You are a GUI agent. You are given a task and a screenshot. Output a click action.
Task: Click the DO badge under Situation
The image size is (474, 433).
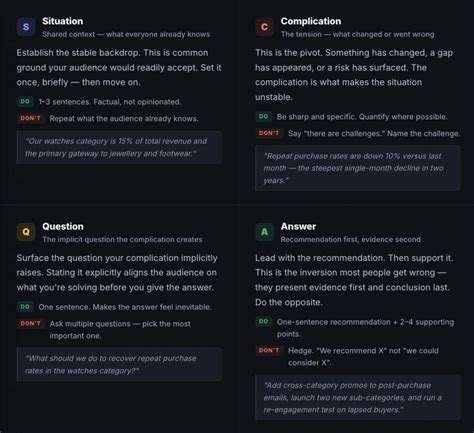pos(25,101)
